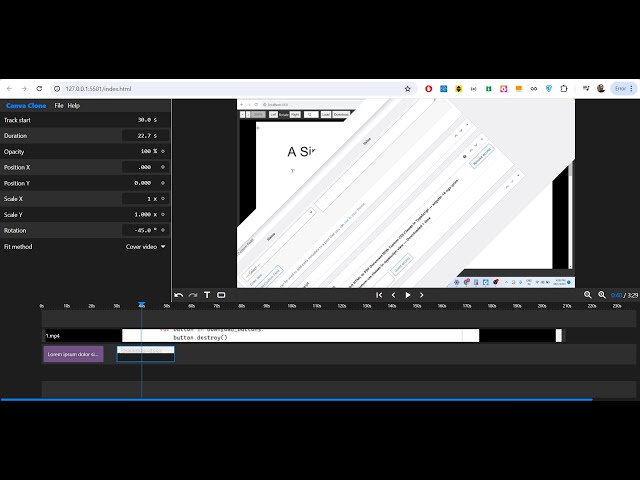The height and width of the screenshot is (480, 640).
Task: Select the rectangle shape tool icon
Action: click(x=221, y=295)
